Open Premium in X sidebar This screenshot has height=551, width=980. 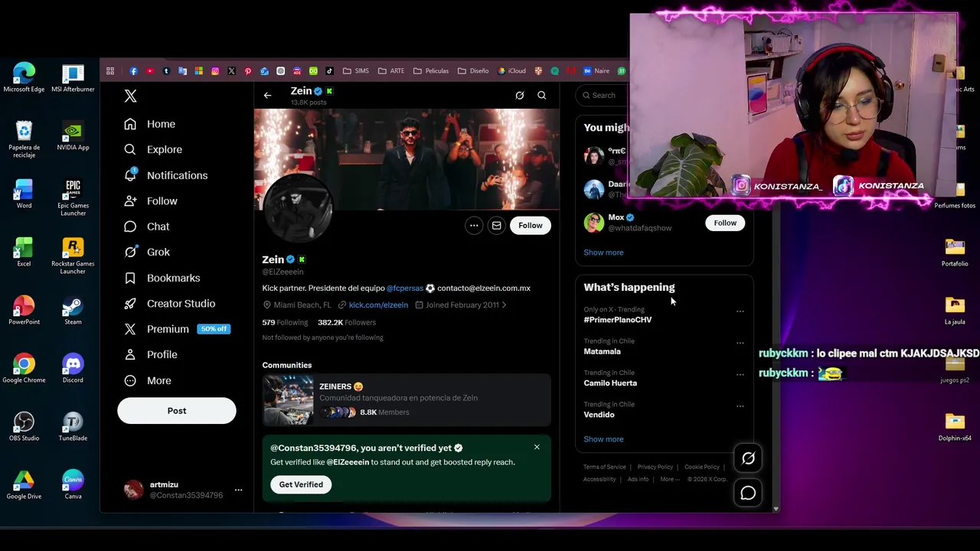coord(177,329)
